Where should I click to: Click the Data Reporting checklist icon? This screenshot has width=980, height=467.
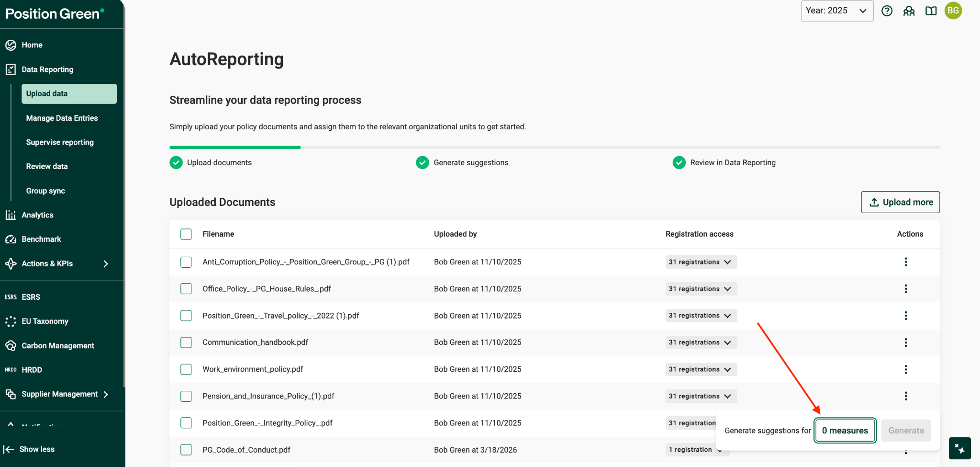(x=11, y=69)
